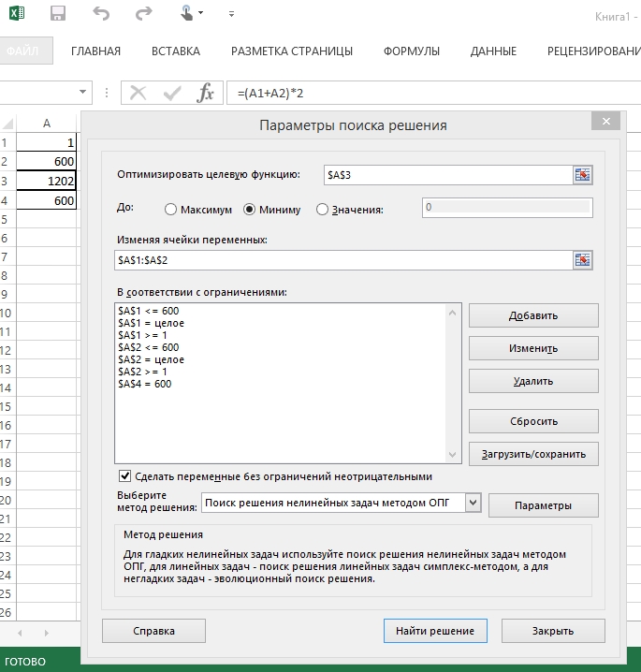
Task: Click the Удалить constraint button
Action: click(533, 381)
